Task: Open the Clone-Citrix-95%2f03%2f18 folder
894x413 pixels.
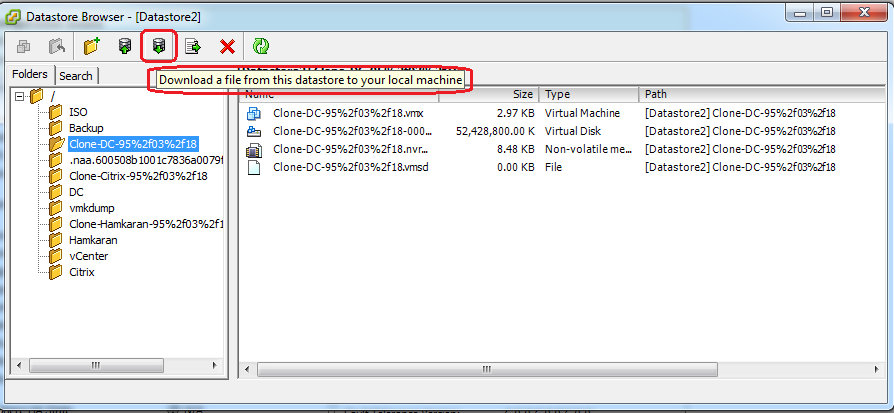Action: tap(139, 176)
